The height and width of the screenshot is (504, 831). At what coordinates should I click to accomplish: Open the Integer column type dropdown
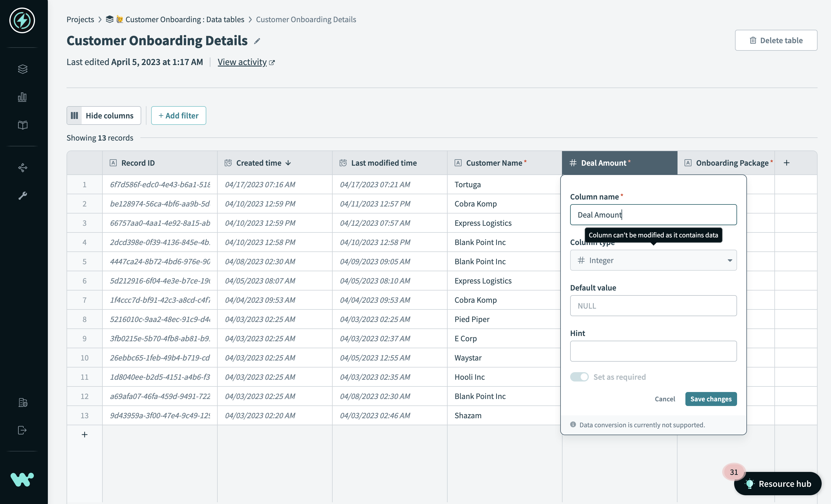point(653,260)
